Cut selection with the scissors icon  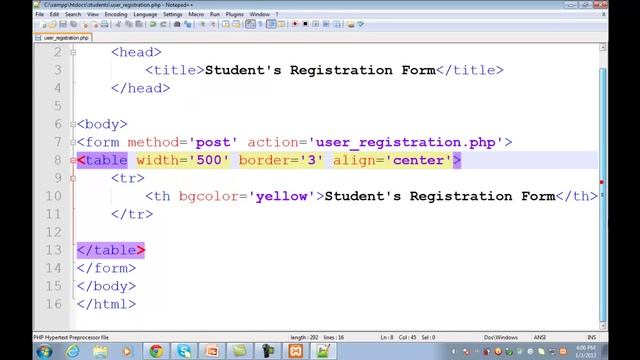[x=118, y=24]
